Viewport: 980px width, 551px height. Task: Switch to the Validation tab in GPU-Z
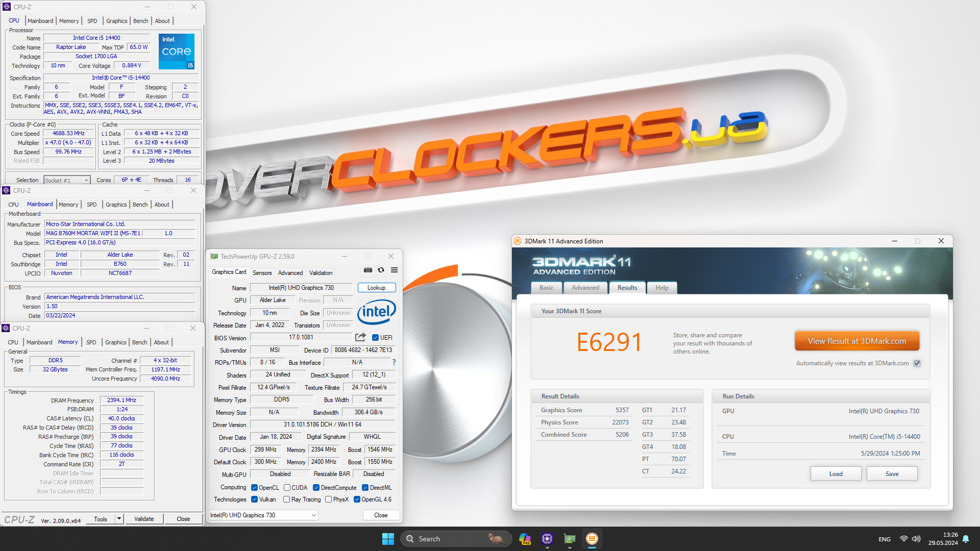pyautogui.click(x=321, y=273)
